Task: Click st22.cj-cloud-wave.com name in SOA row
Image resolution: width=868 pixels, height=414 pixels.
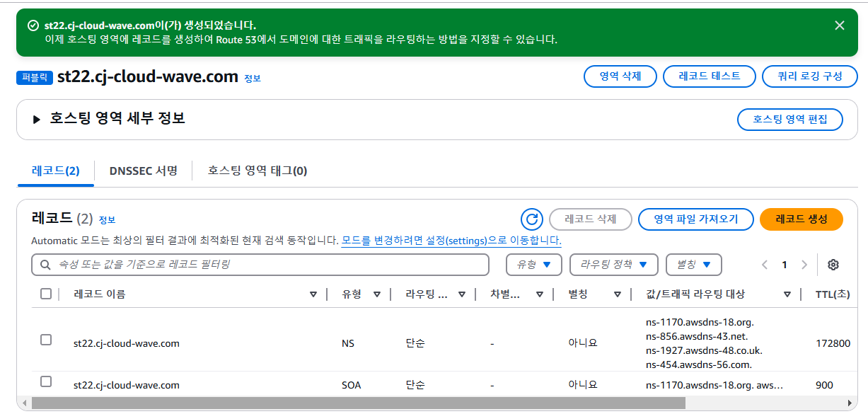Action: pyautogui.click(x=127, y=386)
